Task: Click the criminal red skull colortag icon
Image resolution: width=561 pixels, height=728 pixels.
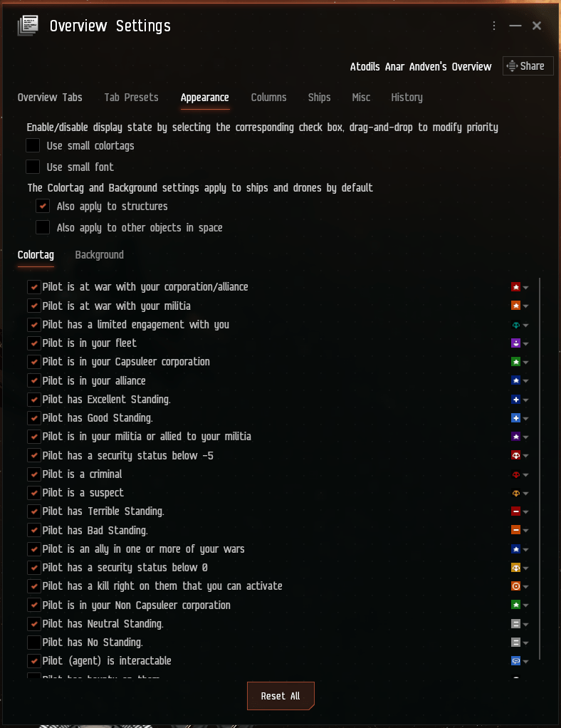Action: point(514,474)
